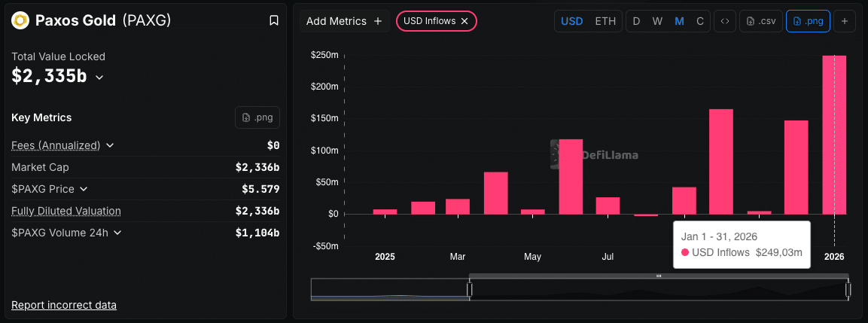Image resolution: width=868 pixels, height=323 pixels.
Task: Remove the USD Inflows metric chip
Action: [464, 21]
